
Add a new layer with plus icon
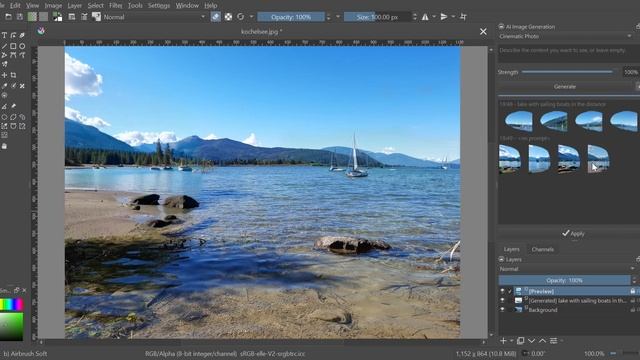pyautogui.click(x=503, y=340)
